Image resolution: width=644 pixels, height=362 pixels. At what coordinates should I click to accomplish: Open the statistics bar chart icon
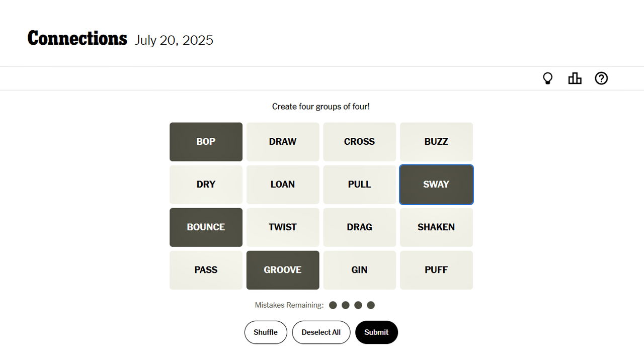pyautogui.click(x=575, y=78)
